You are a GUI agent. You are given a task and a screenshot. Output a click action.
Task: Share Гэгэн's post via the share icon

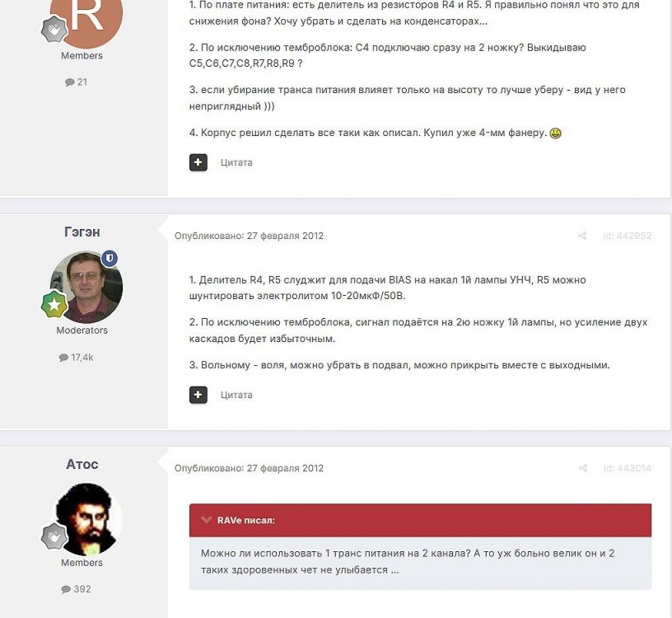582,236
